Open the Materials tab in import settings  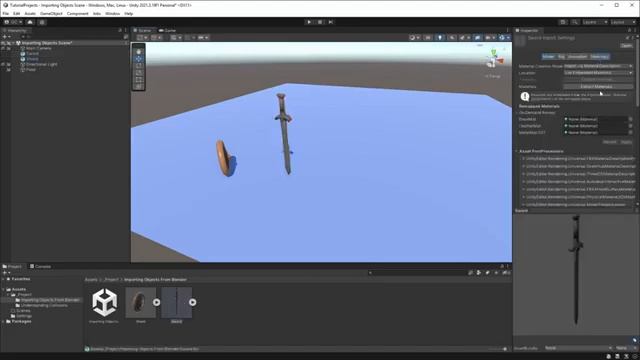point(599,57)
